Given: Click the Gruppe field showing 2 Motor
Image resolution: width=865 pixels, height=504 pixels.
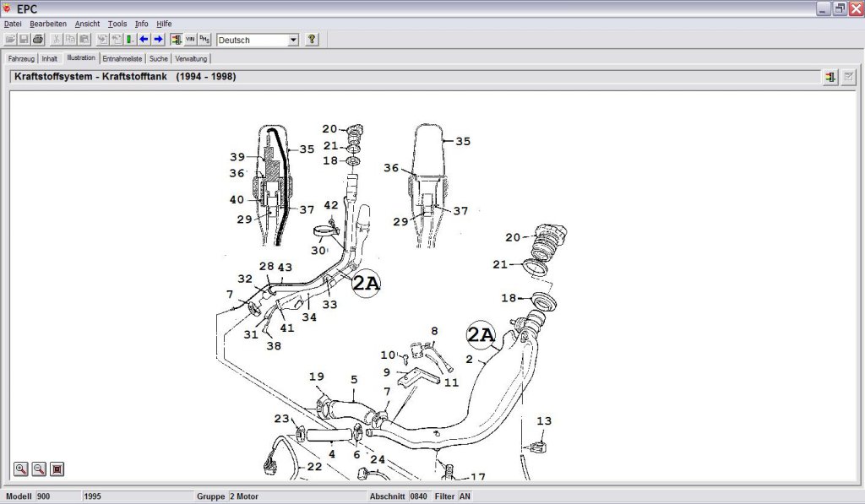Looking at the screenshot, I should click(x=298, y=496).
